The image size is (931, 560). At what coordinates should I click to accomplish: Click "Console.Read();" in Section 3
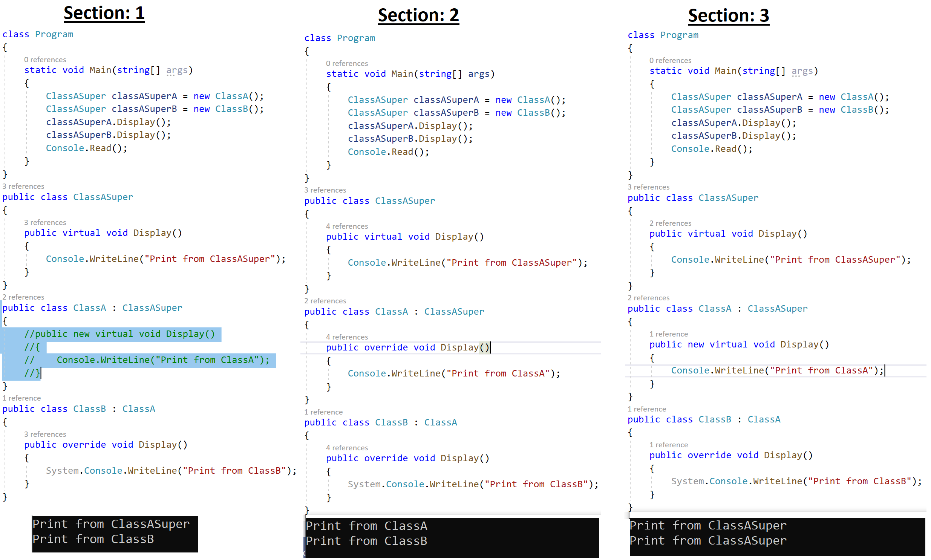(712, 149)
